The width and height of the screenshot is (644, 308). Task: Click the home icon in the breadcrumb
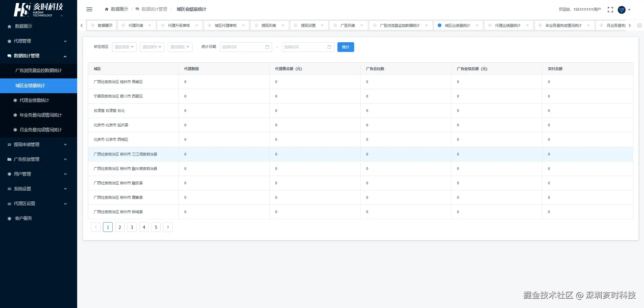107,9
